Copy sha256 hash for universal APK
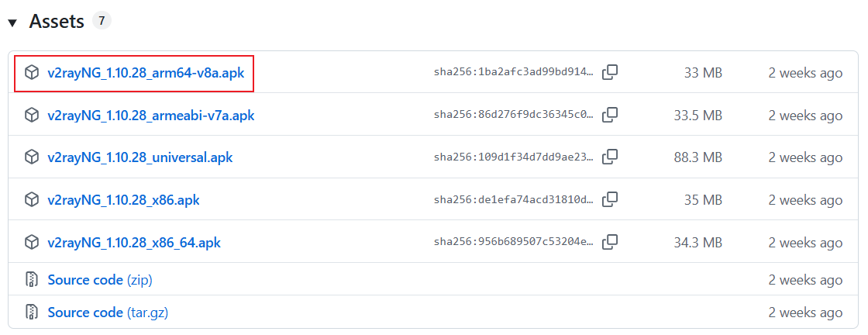 610,157
